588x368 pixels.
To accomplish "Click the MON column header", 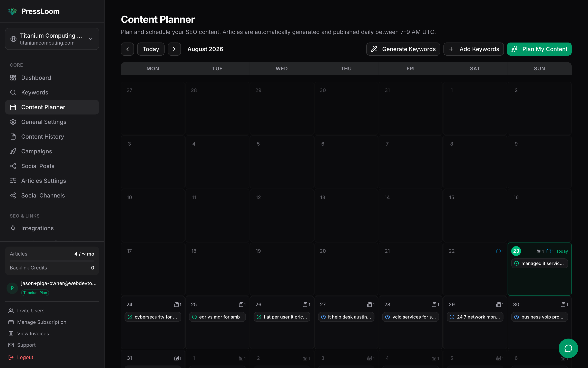I will pos(153,69).
